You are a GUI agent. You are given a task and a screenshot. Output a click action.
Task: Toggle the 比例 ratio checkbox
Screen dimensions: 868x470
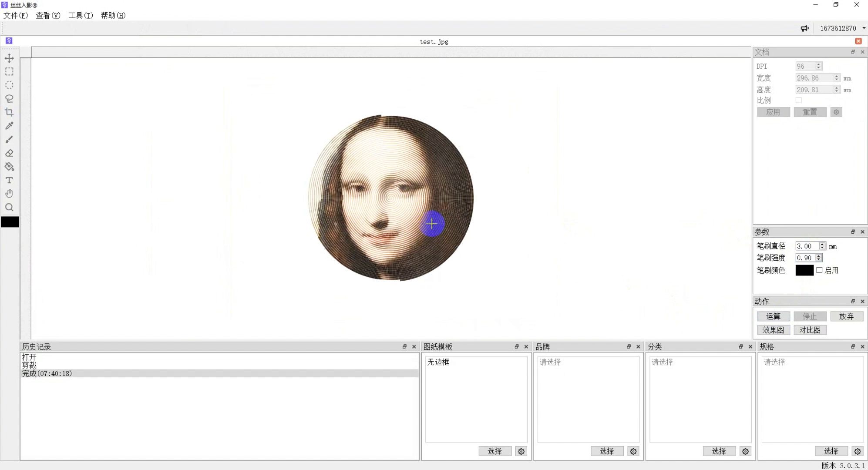pyautogui.click(x=798, y=100)
